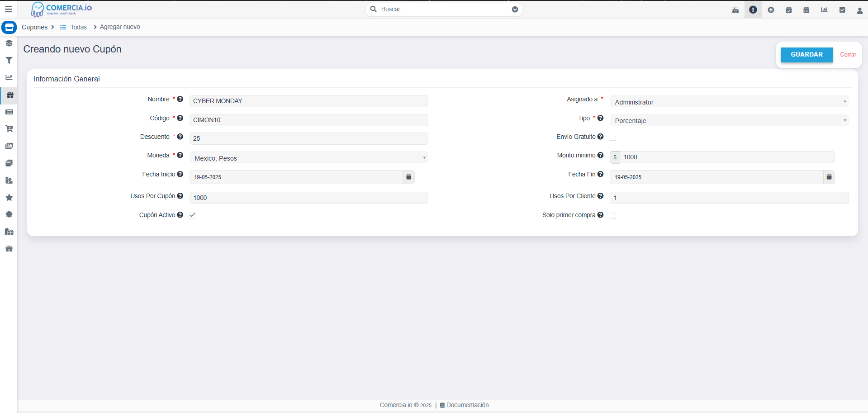Click the Nombre field with CYBER MONDAY
The width and height of the screenshot is (868, 413).
(x=309, y=101)
